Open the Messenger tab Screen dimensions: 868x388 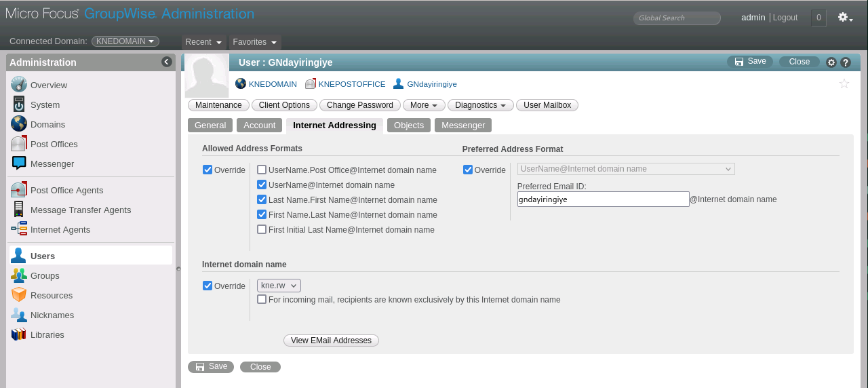tap(463, 125)
